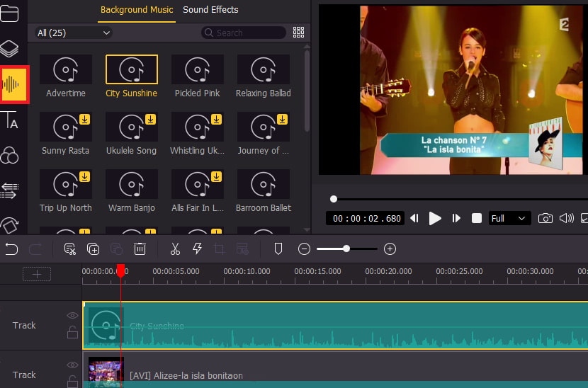Viewport: 588px width, 388px height.
Task: Toggle grid view icon next to search
Action: (298, 33)
